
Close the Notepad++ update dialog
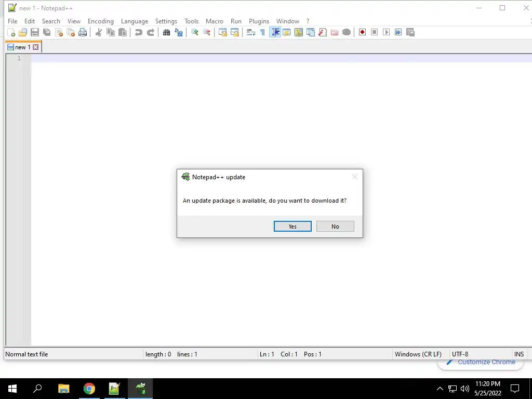coord(355,177)
